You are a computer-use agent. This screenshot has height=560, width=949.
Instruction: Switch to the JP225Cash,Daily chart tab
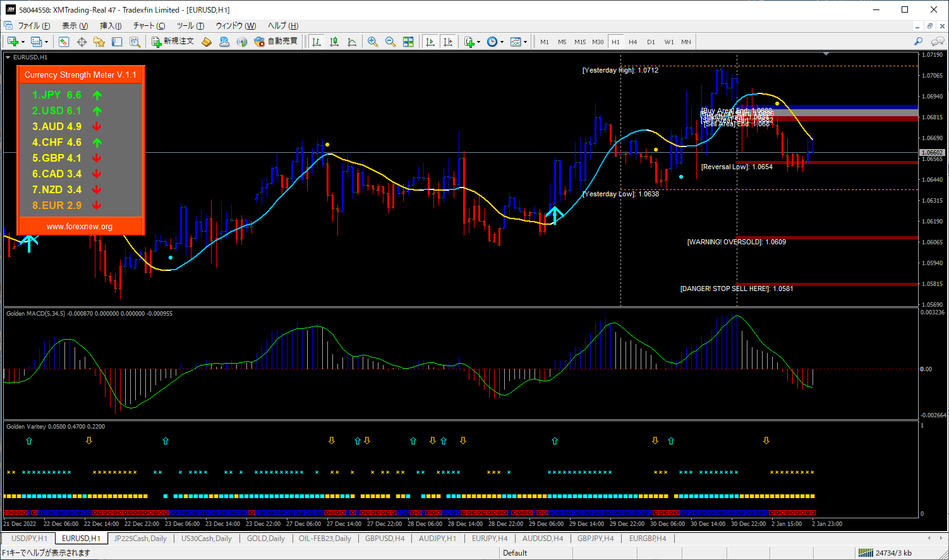pyautogui.click(x=140, y=539)
